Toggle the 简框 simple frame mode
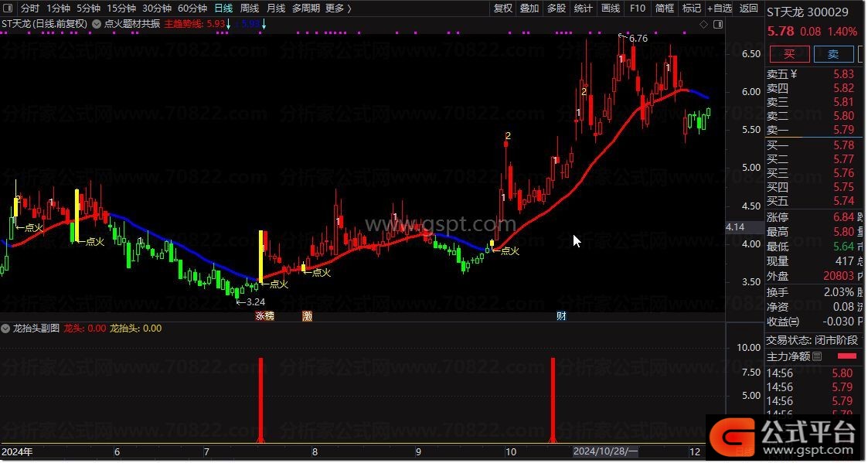868x463 pixels. (x=665, y=9)
